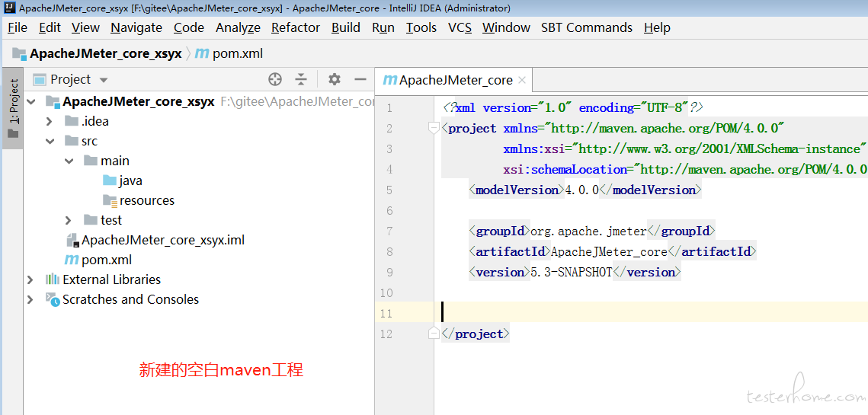Click the resources folder icon
The height and width of the screenshot is (415, 868).
point(110,200)
